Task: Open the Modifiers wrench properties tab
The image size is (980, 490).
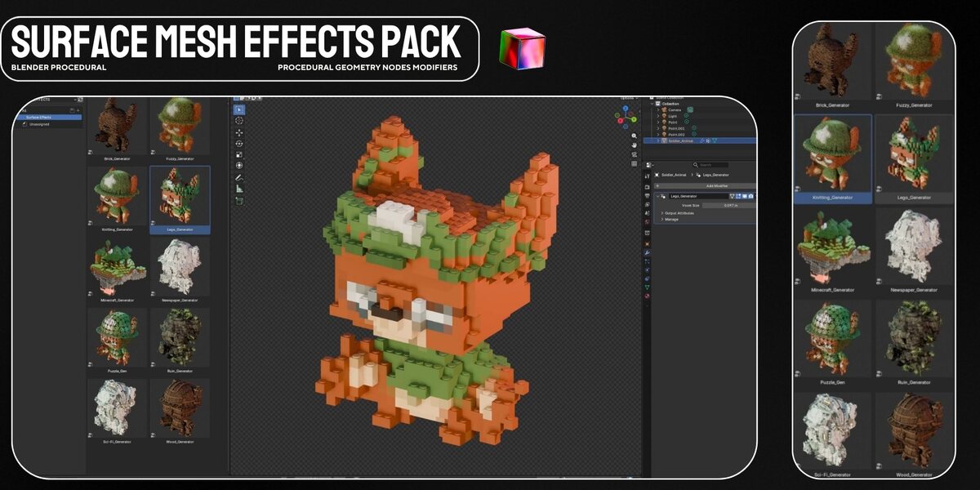Action: pos(647,253)
